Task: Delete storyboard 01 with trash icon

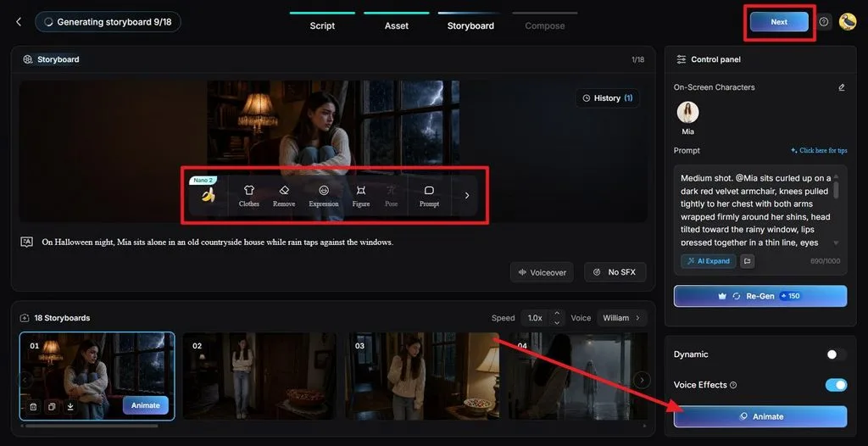Action: click(34, 406)
